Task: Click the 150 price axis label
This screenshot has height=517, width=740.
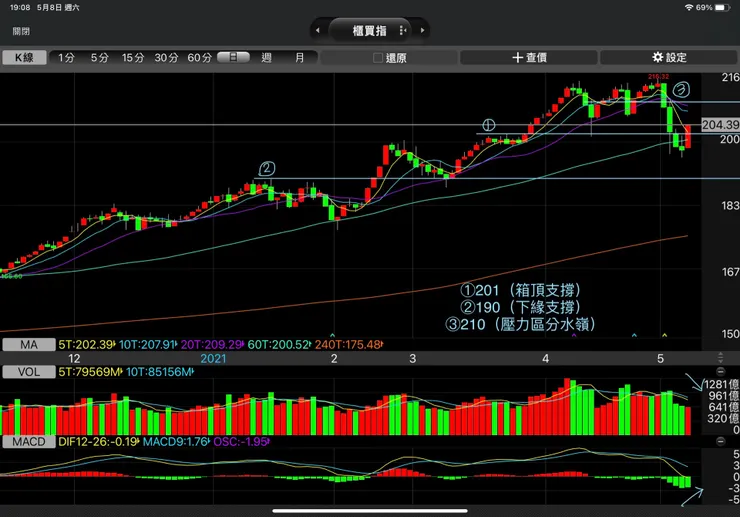Action: pyautogui.click(x=730, y=334)
